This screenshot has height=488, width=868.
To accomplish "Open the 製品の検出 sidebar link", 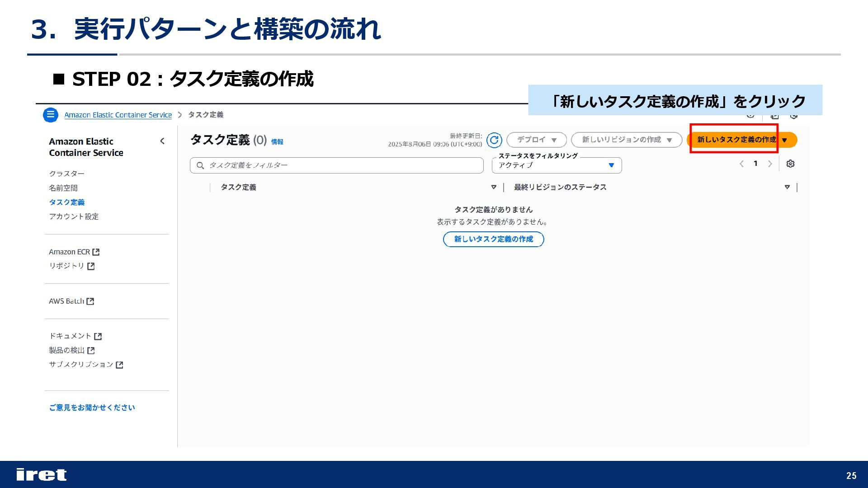I will (66, 351).
